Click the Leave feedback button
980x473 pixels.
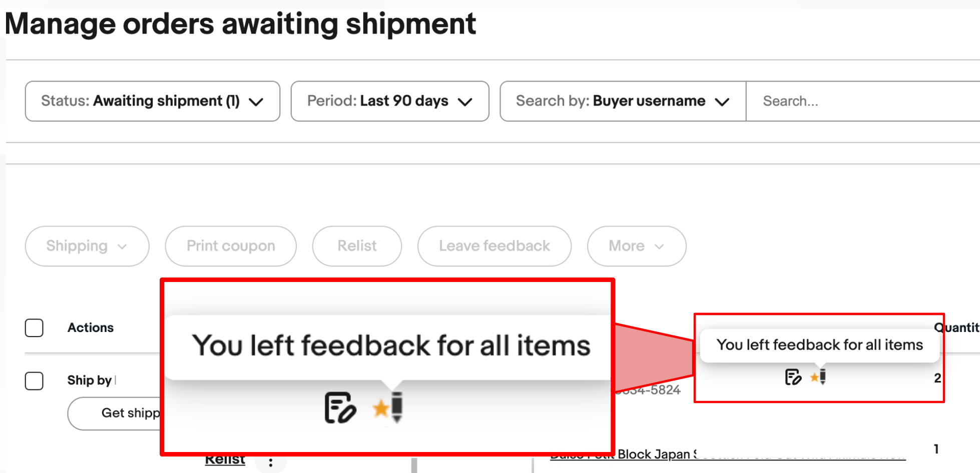pyautogui.click(x=495, y=246)
